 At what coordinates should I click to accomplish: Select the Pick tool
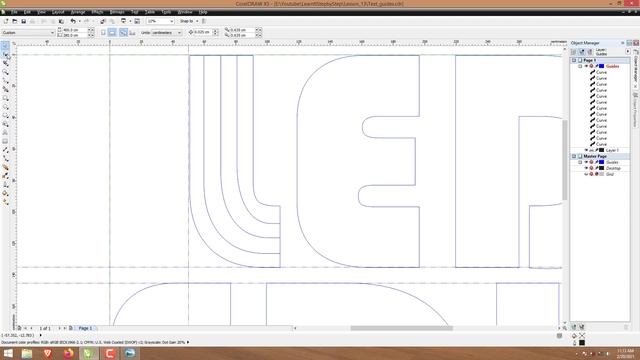(x=5, y=45)
